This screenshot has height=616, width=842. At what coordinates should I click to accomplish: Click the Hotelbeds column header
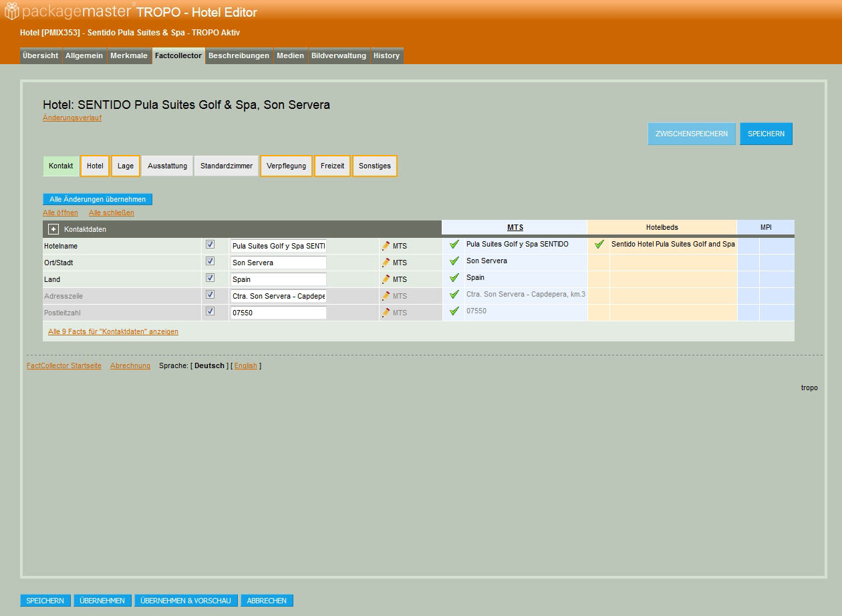tap(662, 227)
